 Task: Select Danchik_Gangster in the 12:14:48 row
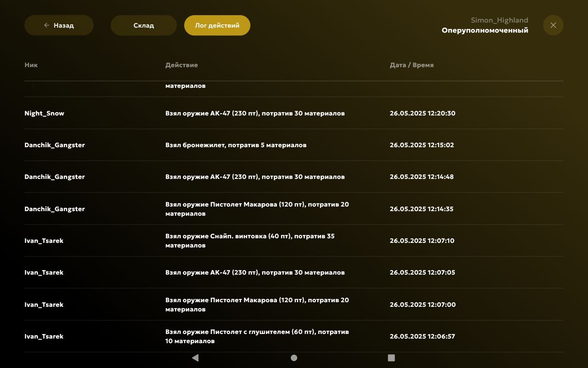[55, 177]
